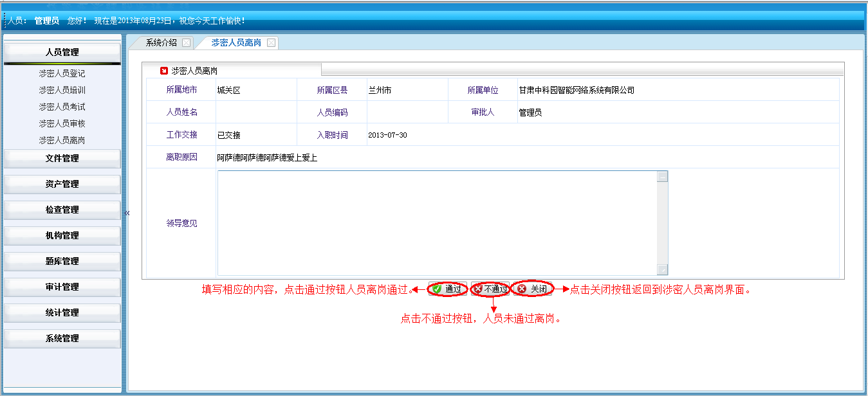The image size is (868, 396).
Task: Open the 统计管理 menu section
Action: click(x=62, y=312)
